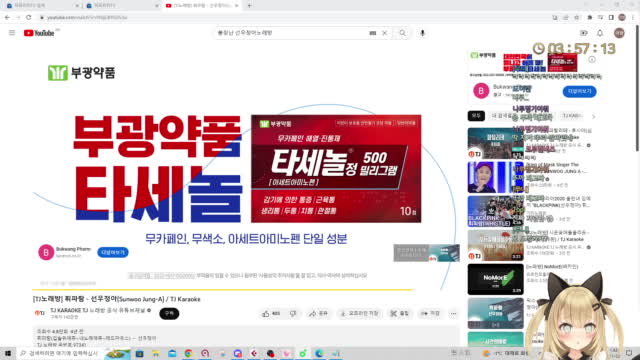Image resolution: width=640 pixels, height=360 pixels.
Task: Bookmark this page with the star icon
Action: click(x=577, y=18)
